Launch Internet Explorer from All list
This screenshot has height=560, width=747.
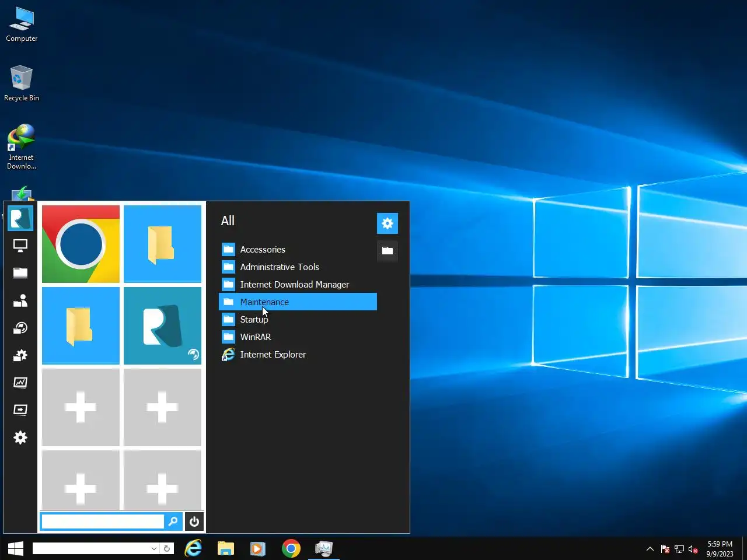(298, 355)
